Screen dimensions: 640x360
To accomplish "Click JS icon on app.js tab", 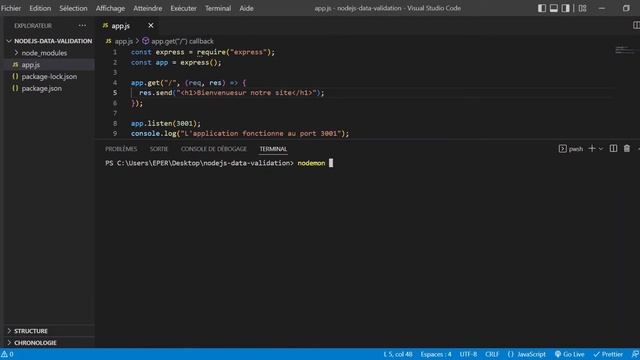I will pos(105,25).
